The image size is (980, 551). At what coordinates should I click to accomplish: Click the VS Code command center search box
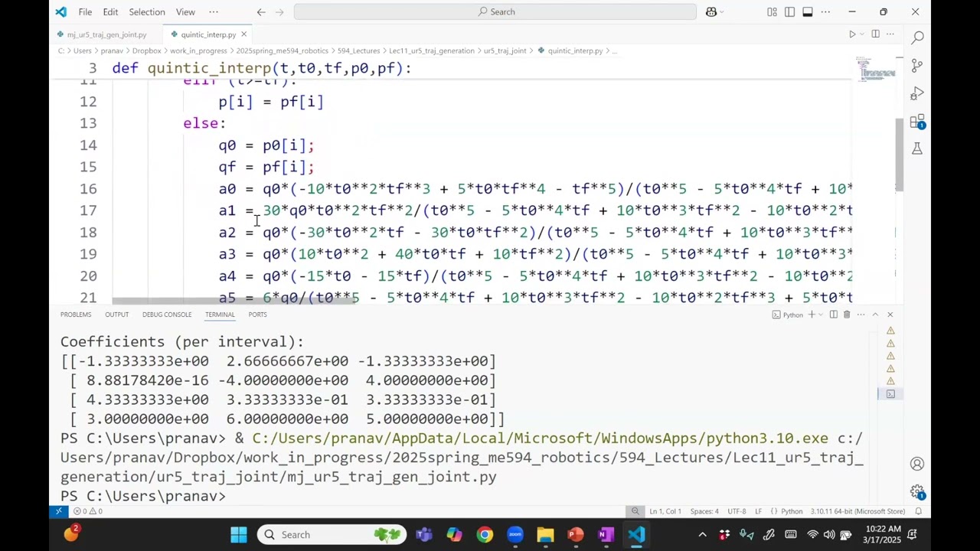click(495, 11)
